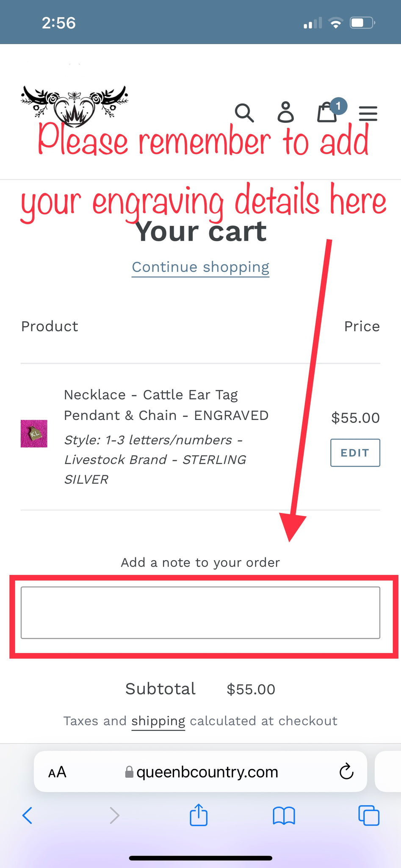Reload the page with refresh icon
The width and height of the screenshot is (401, 868).
click(x=346, y=771)
